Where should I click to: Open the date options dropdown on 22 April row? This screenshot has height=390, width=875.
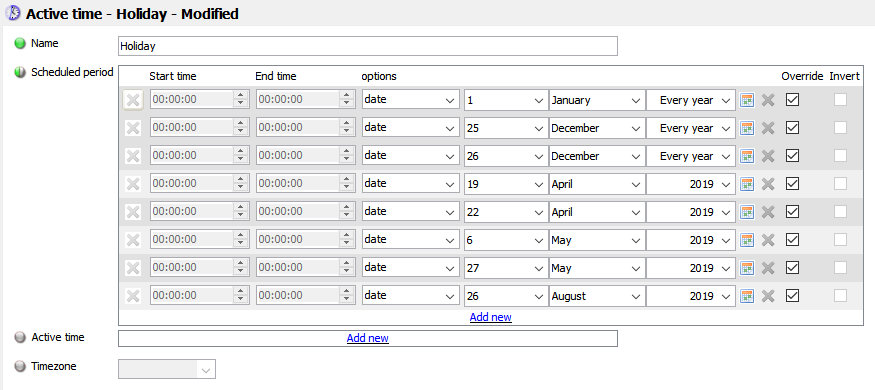pos(411,211)
